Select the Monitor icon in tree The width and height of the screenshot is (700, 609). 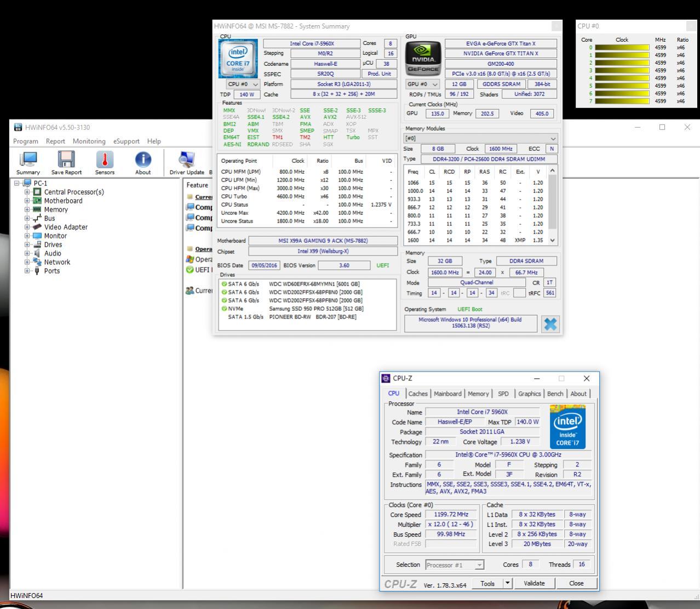pyautogui.click(x=37, y=236)
